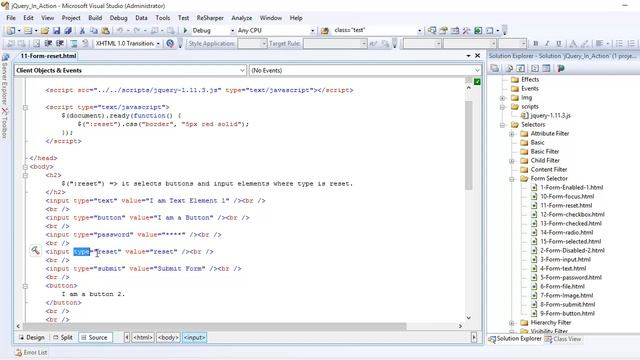Viewport: 640px width, 360px height.
Task: Open the Build menu
Action: 95,18
